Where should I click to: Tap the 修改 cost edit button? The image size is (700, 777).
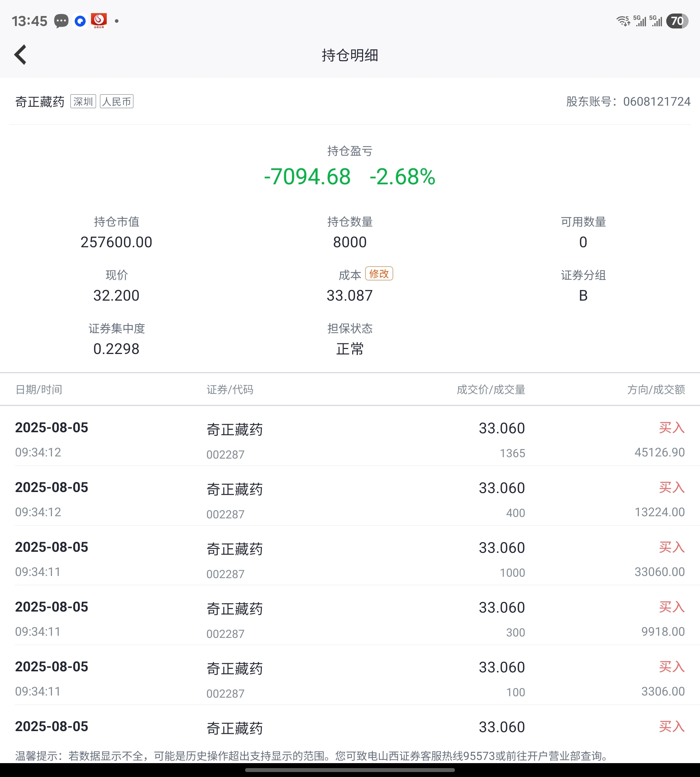tap(379, 274)
